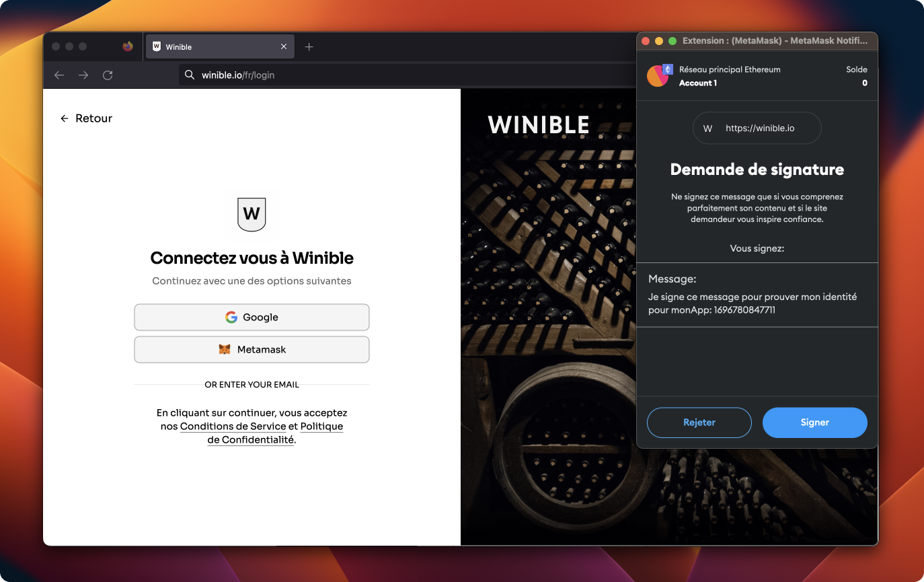Click the Solde balance label
The image size is (924, 582).
857,69
